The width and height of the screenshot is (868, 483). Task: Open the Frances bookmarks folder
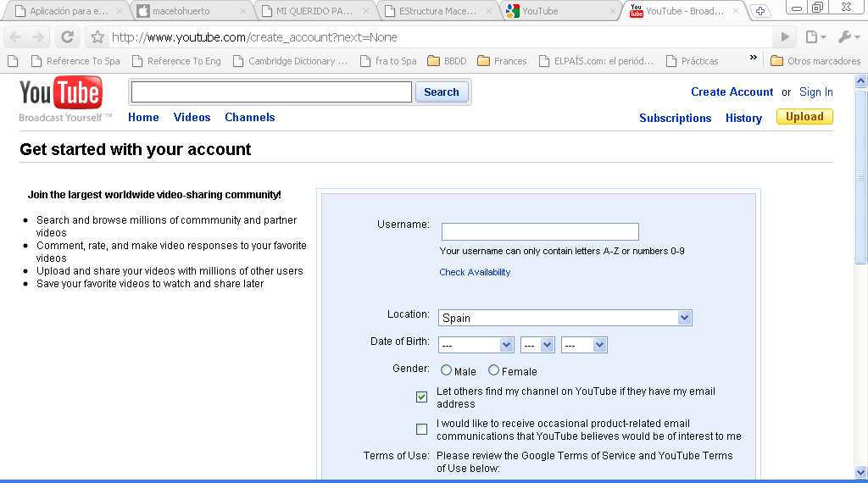[x=502, y=61]
